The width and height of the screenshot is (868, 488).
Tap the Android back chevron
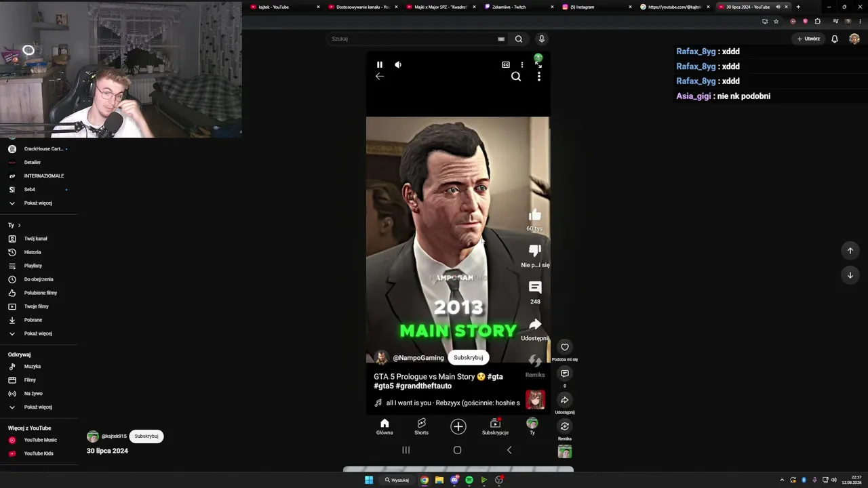pos(509,450)
